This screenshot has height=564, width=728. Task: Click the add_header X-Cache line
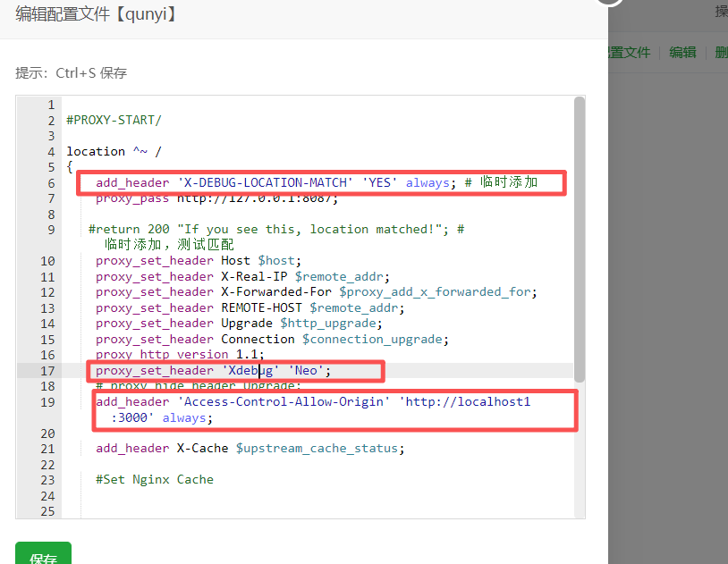click(x=250, y=449)
